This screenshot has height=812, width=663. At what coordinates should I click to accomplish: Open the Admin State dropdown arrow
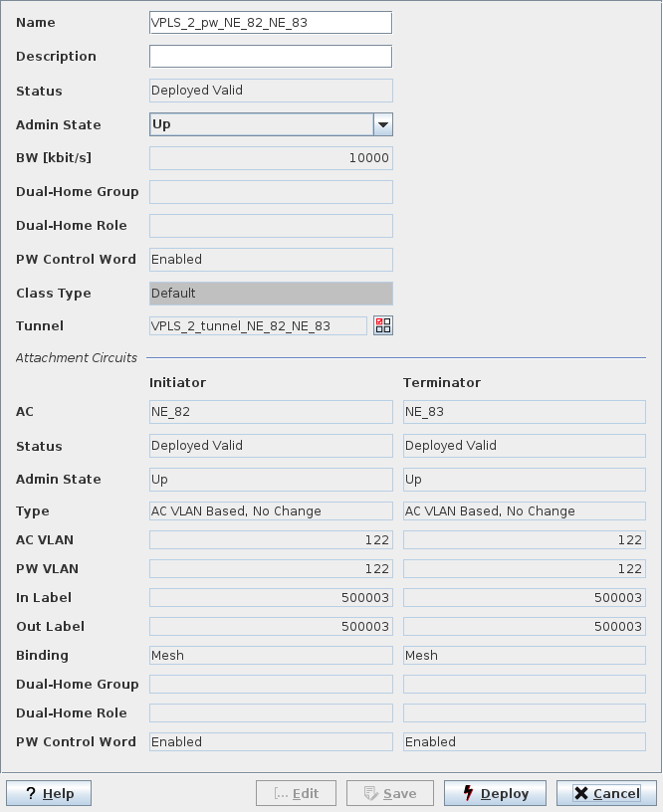383,124
